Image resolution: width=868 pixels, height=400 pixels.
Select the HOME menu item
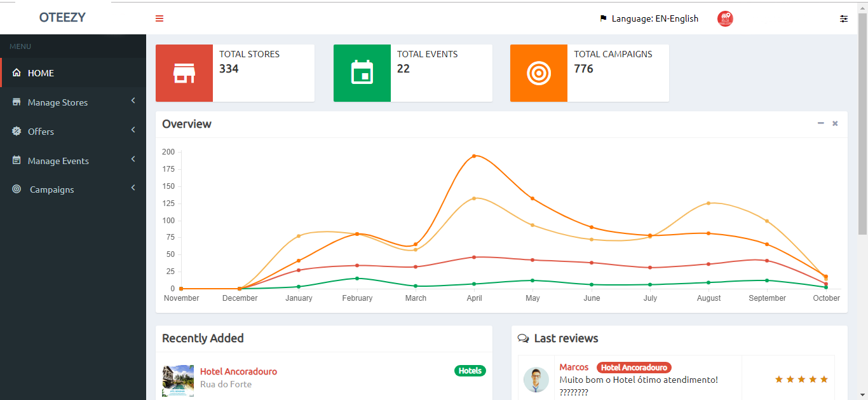41,73
